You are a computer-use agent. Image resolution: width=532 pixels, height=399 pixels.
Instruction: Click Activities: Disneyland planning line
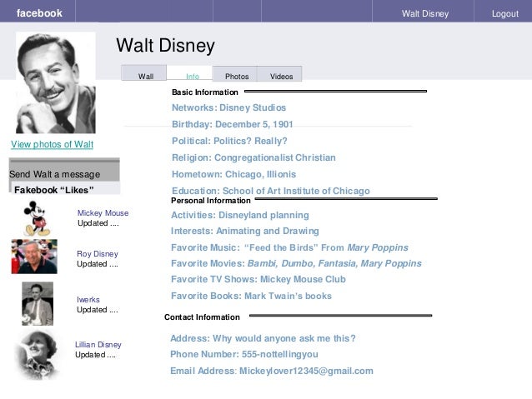(x=240, y=215)
